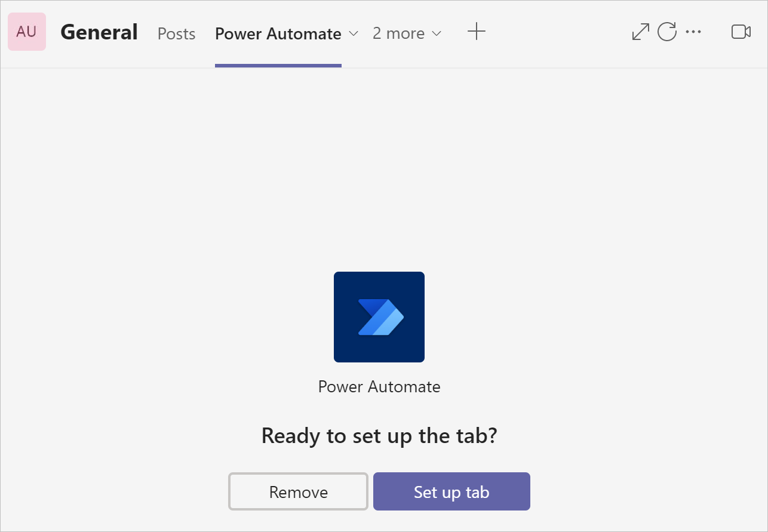Viewport: 768px width, 532px height.
Task: Add a new tab with plus icon
Action: (x=476, y=32)
